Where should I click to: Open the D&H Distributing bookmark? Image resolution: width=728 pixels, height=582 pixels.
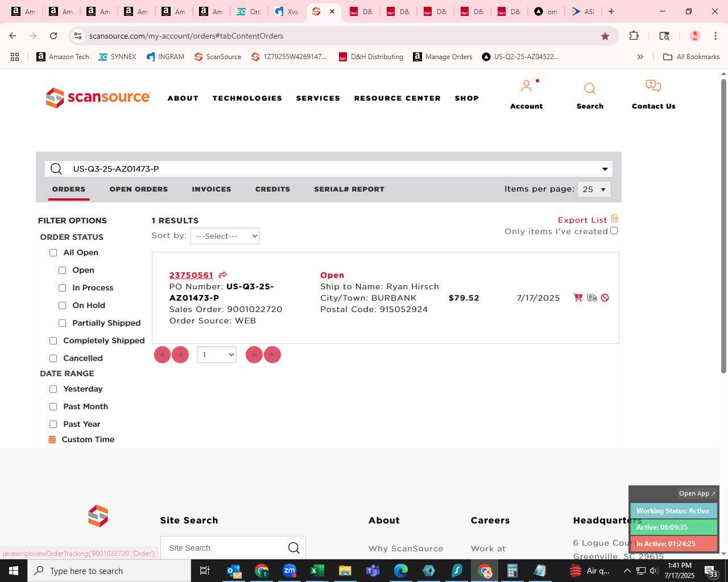coord(371,57)
